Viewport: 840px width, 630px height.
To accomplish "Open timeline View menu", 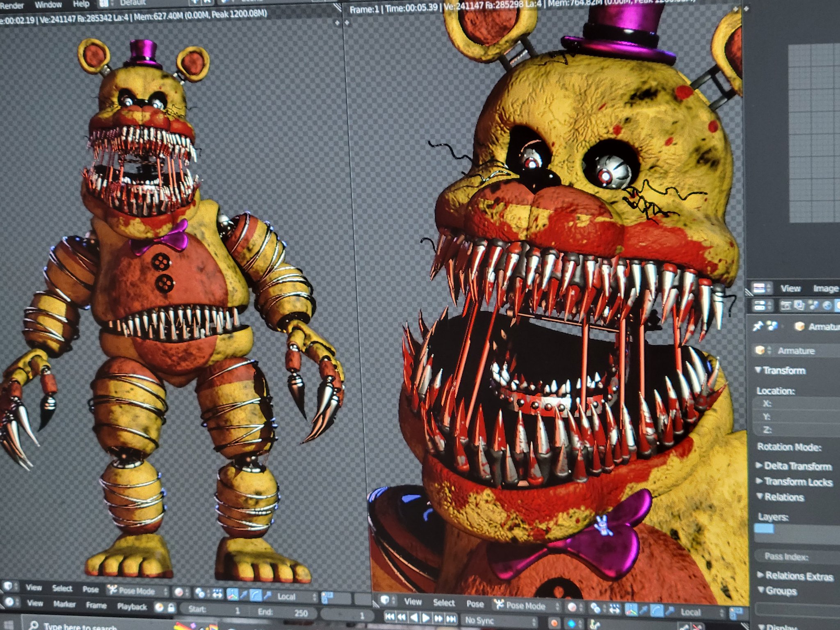I will click(35, 603).
